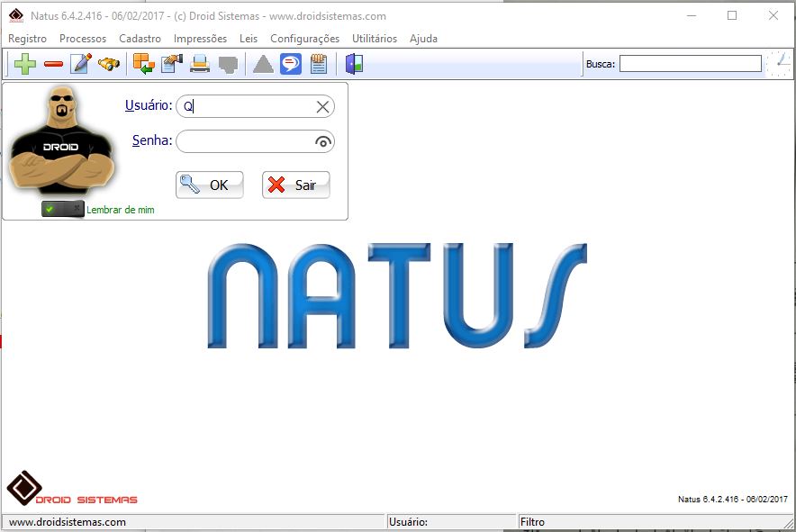This screenshot has height=532, width=796.
Task: Click the exit door icon in the toolbar
Action: tap(355, 64)
